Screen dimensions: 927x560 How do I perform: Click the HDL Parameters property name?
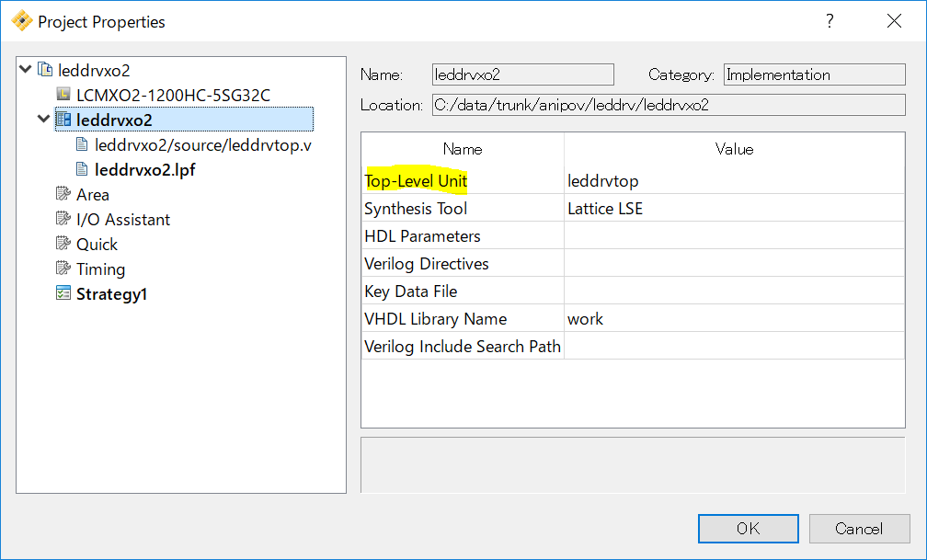coord(422,236)
